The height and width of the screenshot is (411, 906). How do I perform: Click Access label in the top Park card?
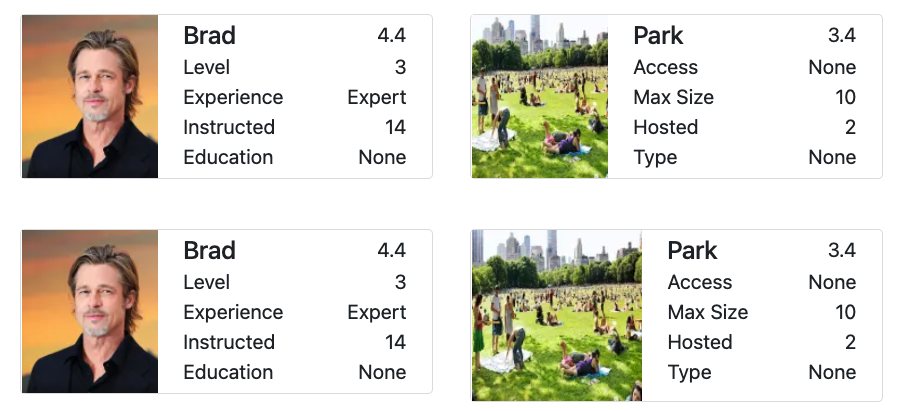[666, 67]
